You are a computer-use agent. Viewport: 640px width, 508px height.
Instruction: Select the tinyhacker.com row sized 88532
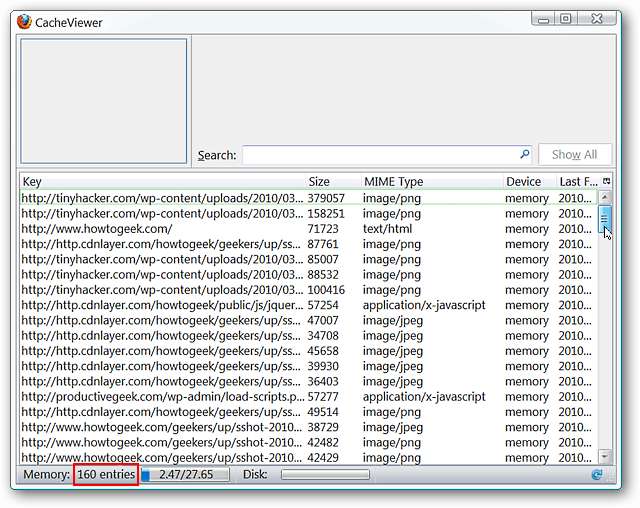[x=309, y=275]
